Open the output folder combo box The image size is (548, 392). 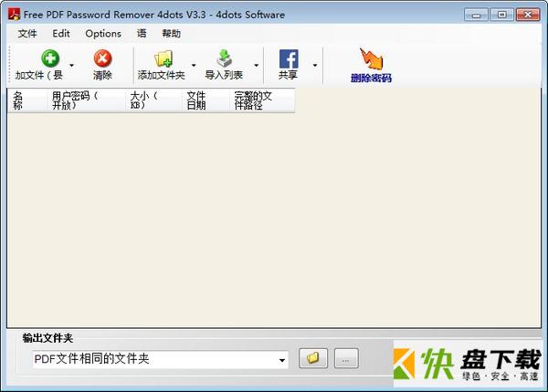(161, 359)
